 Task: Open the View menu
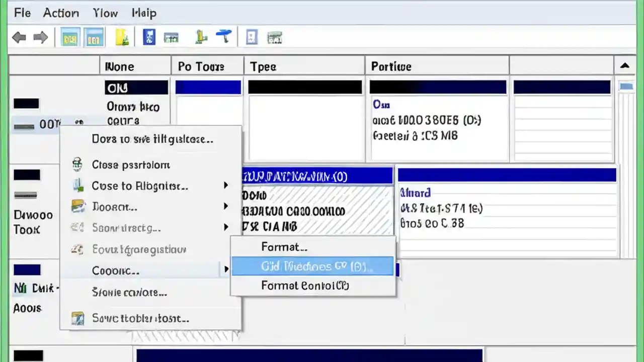105,13
